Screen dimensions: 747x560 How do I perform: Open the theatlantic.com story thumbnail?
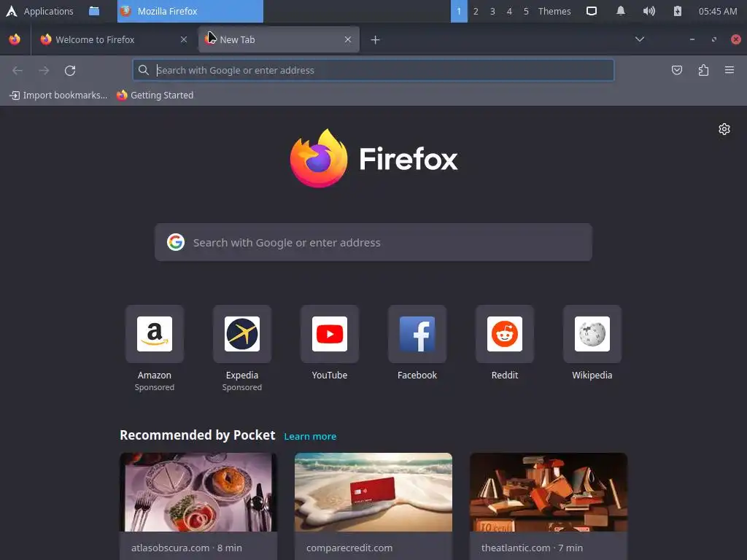click(x=549, y=492)
